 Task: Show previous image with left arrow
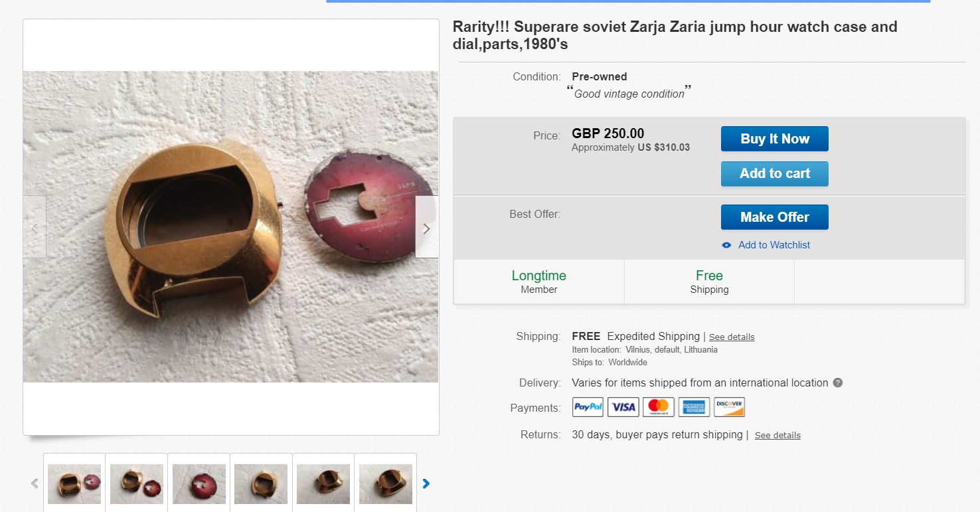pyautogui.click(x=35, y=227)
